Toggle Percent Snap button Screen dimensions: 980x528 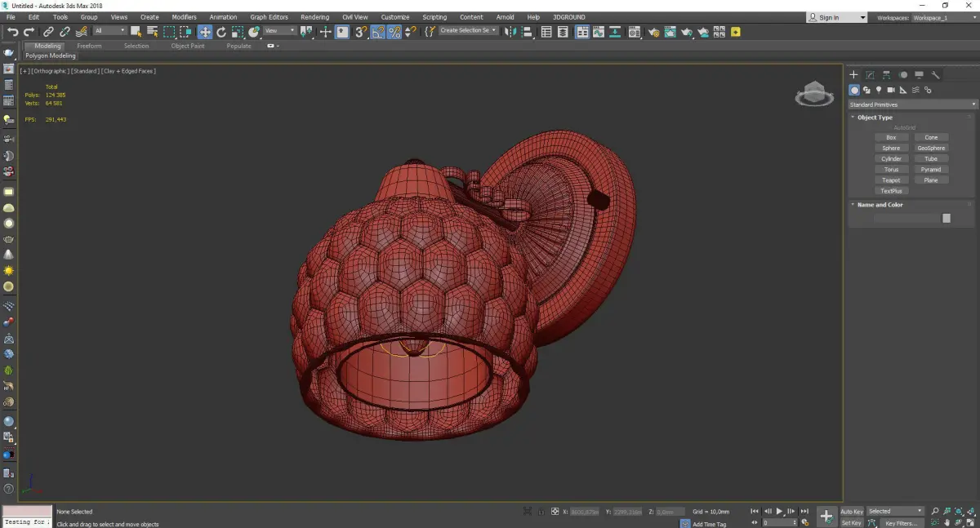pos(394,32)
